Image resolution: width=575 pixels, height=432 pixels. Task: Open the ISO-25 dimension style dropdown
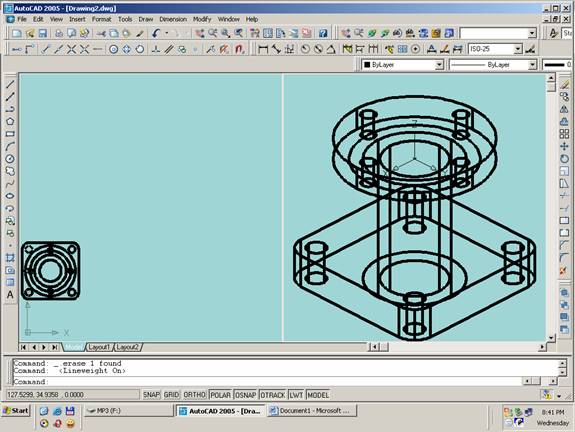(x=518, y=49)
